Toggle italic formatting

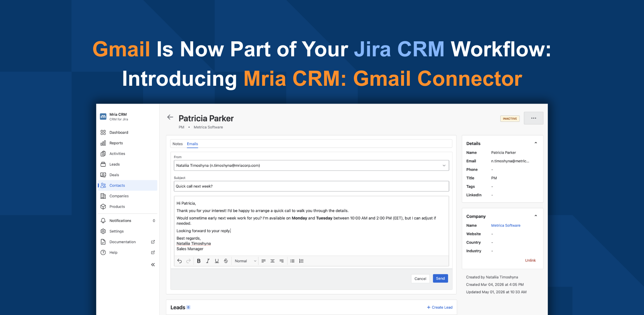(208, 261)
